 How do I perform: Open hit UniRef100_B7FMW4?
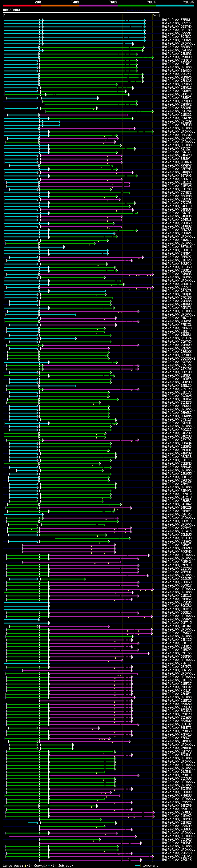pyautogui.click(x=177, y=20)
